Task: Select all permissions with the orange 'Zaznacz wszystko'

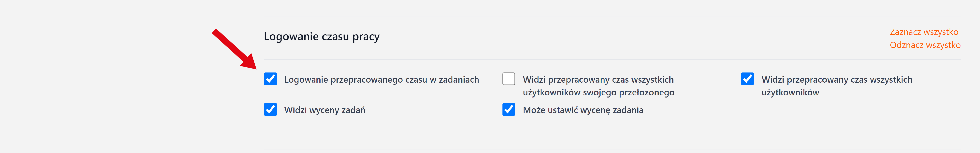Action: click(924, 32)
